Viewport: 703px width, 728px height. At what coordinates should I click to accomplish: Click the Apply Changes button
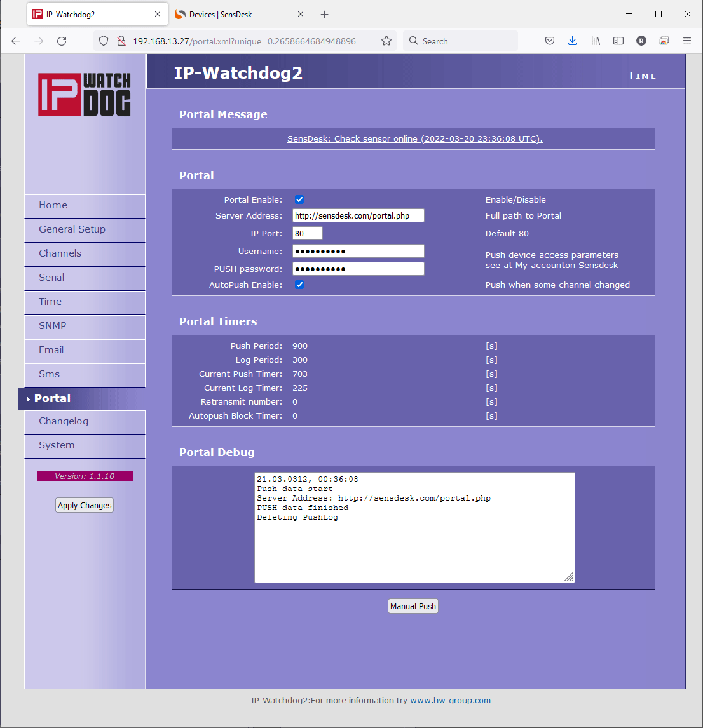click(x=85, y=505)
